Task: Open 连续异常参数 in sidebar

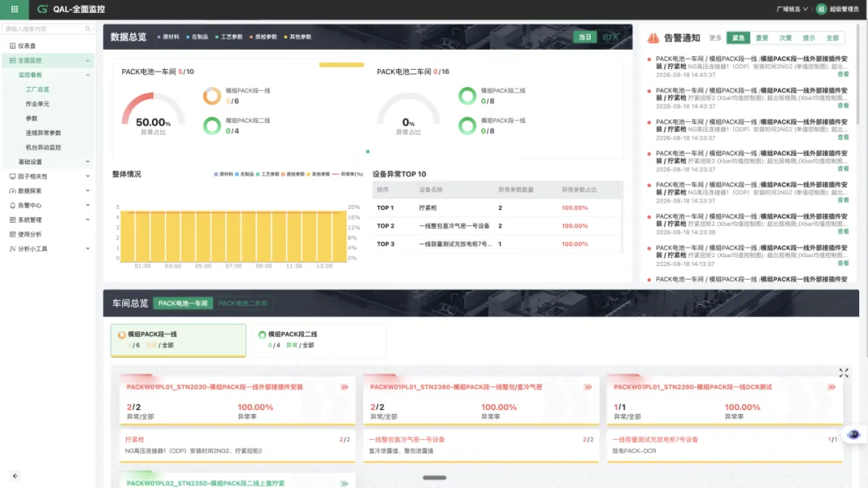Action: (43, 133)
